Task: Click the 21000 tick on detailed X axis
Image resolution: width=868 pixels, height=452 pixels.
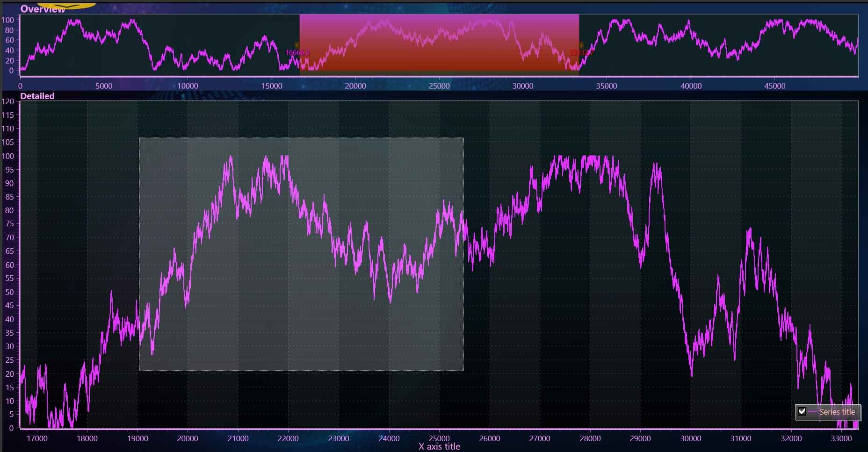Action: (238, 438)
